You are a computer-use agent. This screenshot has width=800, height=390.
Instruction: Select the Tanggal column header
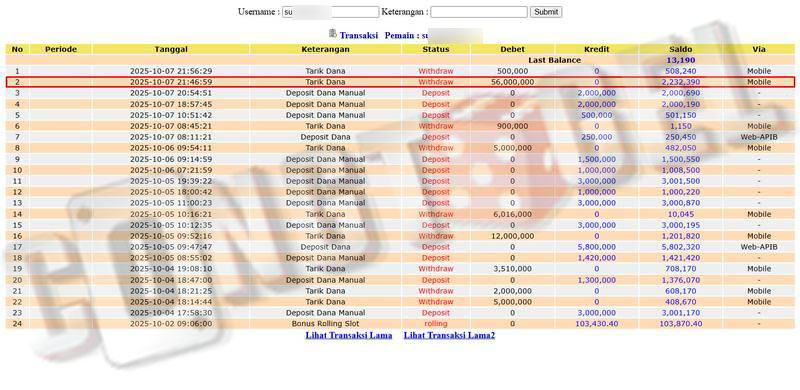[171, 49]
